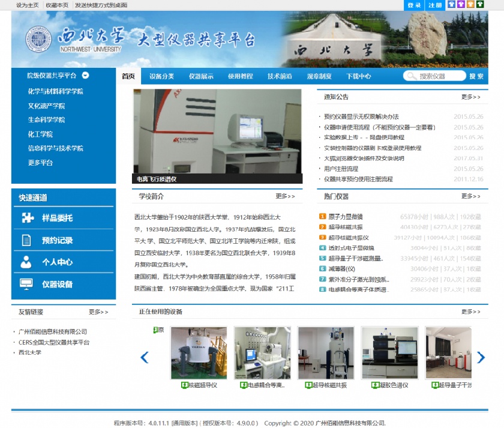Image resolution: width=504 pixels, height=428 pixels.
Task: Switch to the purple shirt theme icon
Action: 461,5
